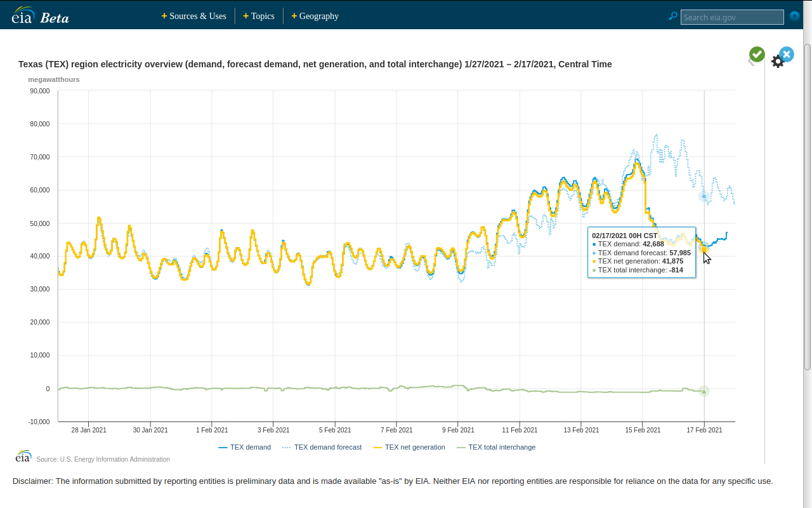Click the "90,000" y-axis label
The height and width of the screenshot is (508, 812).
point(40,91)
